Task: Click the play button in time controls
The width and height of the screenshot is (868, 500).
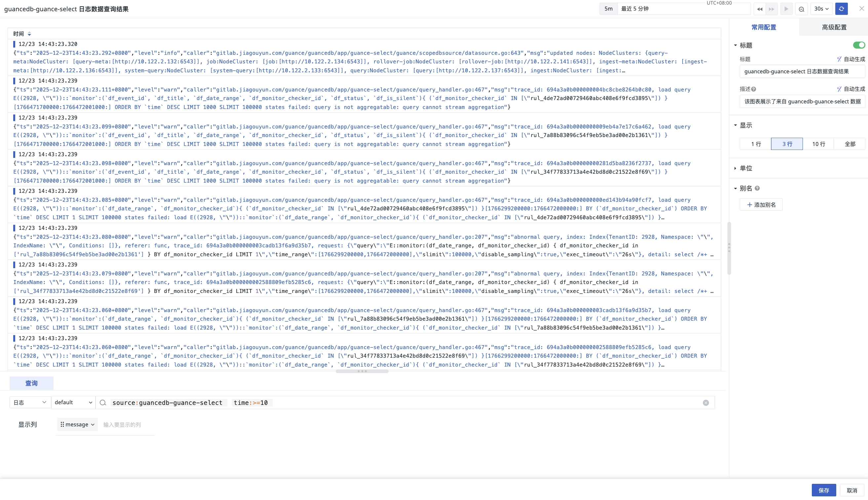Action: coord(786,9)
